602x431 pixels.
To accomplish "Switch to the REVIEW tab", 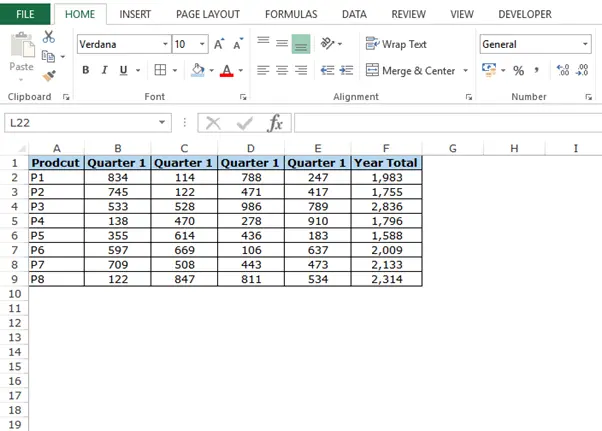I will (x=408, y=14).
